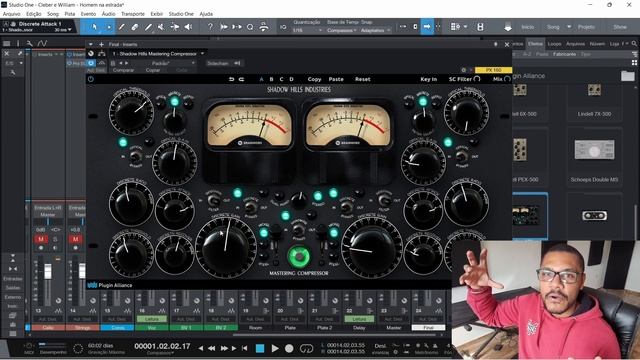Expand Final - Inserts dropdown arrow

coord(91,44)
